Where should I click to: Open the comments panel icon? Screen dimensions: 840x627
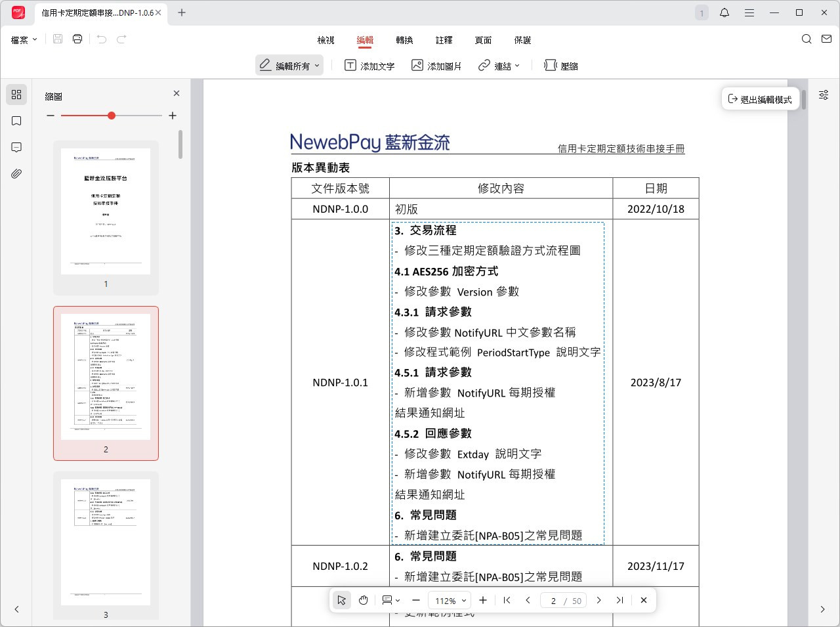pyautogui.click(x=16, y=147)
